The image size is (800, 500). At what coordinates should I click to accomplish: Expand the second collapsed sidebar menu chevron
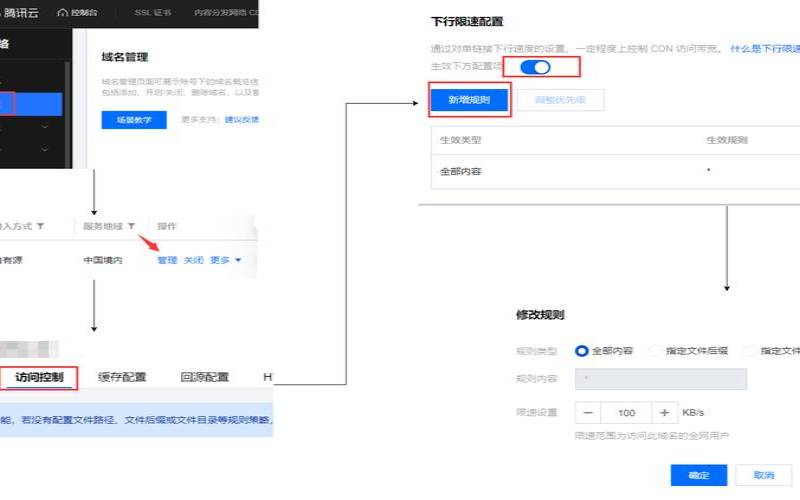point(44,151)
